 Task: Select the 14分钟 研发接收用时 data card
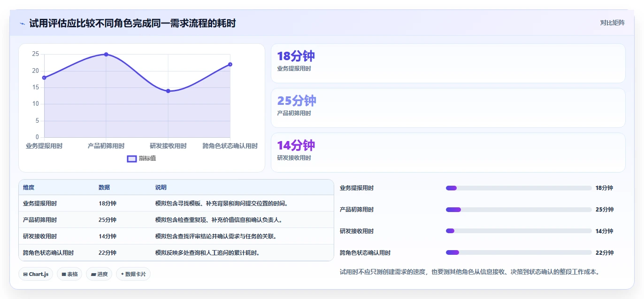tap(448, 153)
